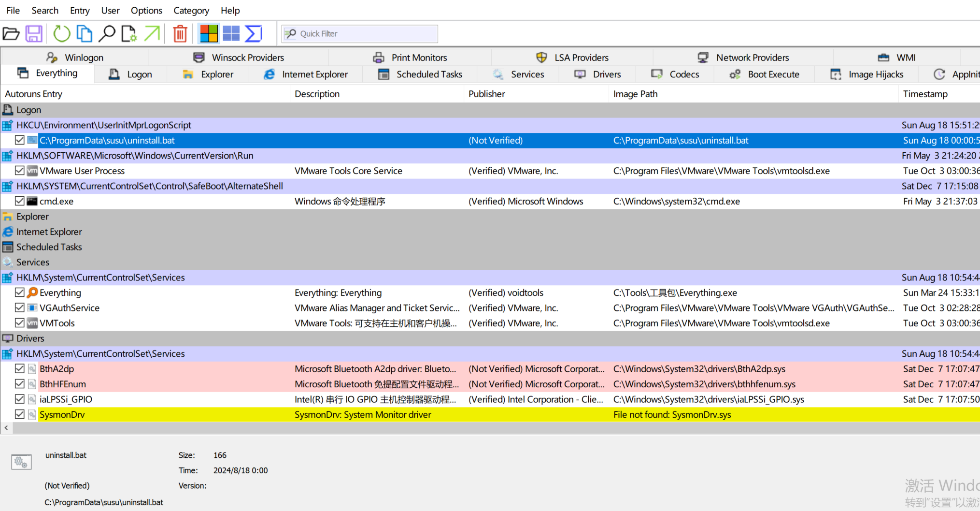The width and height of the screenshot is (980, 511).
Task: Toggle the VMTools service checkbox
Action: pyautogui.click(x=20, y=323)
